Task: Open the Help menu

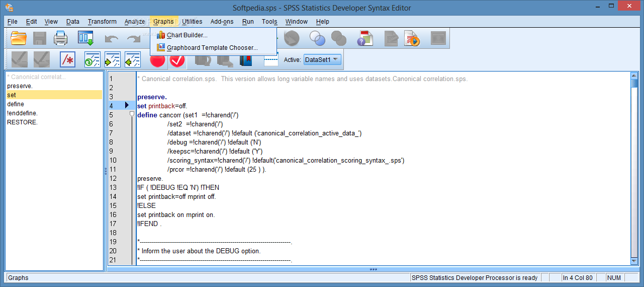Action: (323, 22)
